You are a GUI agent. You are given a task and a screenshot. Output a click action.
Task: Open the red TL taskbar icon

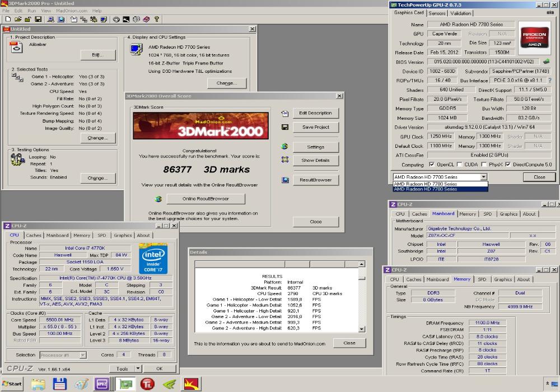[147, 384]
